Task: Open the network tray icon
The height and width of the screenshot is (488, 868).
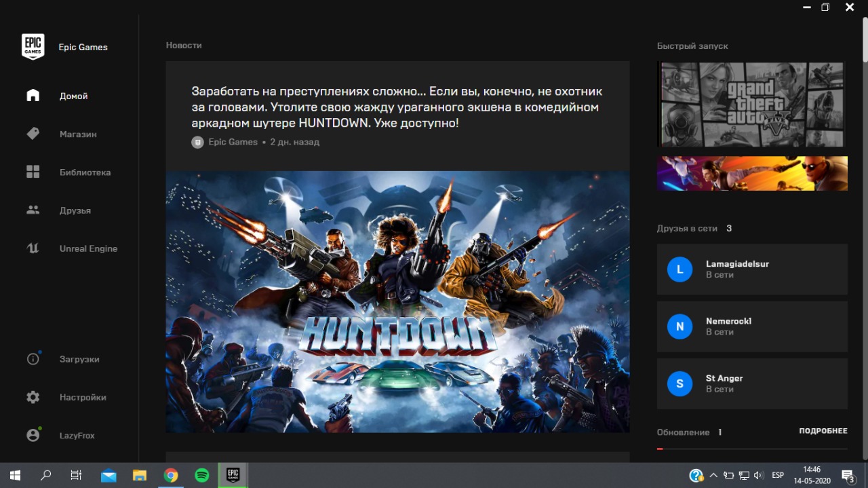Action: (x=744, y=475)
